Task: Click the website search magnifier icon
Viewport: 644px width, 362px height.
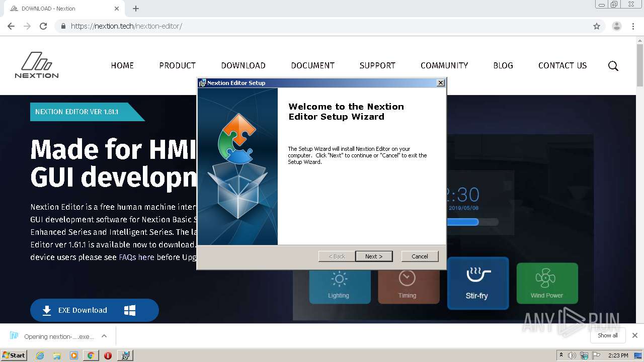Action: click(613, 66)
